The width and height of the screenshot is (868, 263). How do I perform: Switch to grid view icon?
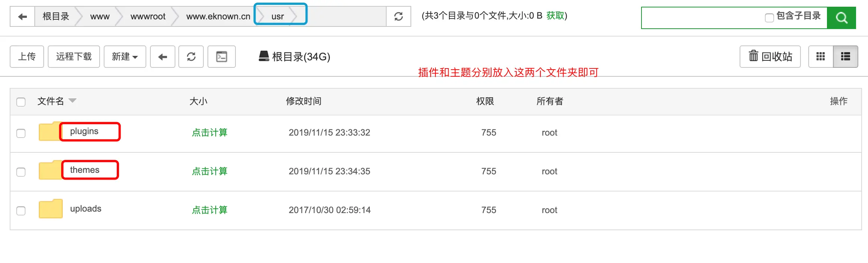pyautogui.click(x=820, y=57)
